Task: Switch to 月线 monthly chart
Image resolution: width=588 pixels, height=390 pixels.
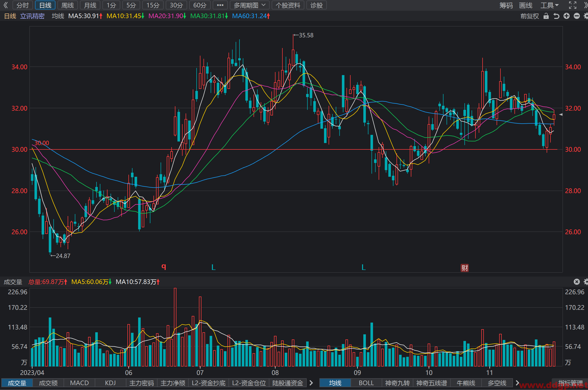Action: point(90,5)
